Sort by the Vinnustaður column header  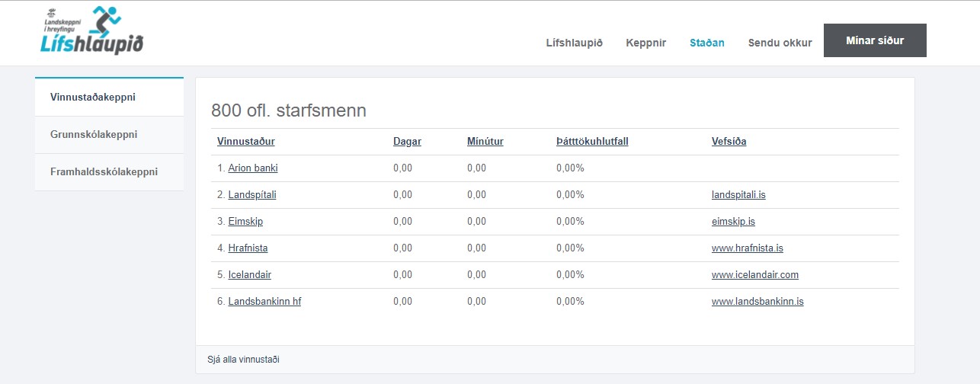tap(246, 141)
